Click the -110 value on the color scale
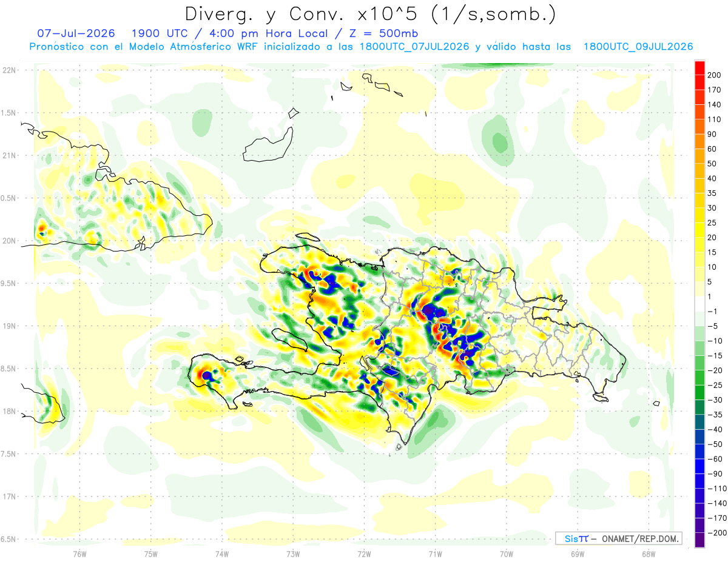Screen dimensions: 728x562 coord(718,489)
